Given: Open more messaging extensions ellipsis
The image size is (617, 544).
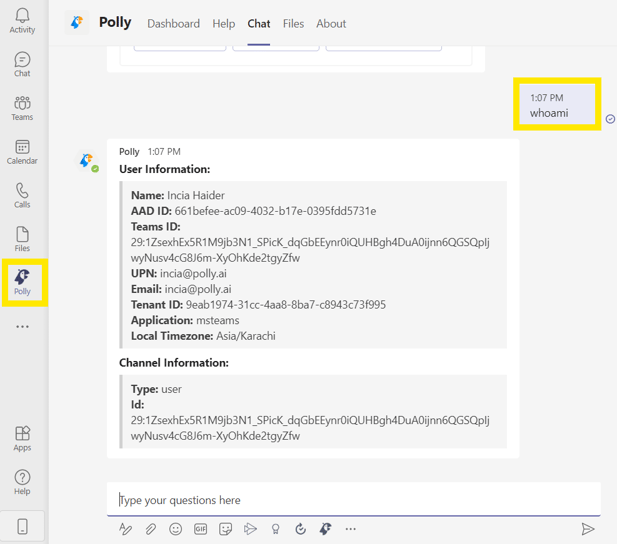Looking at the screenshot, I should (351, 529).
